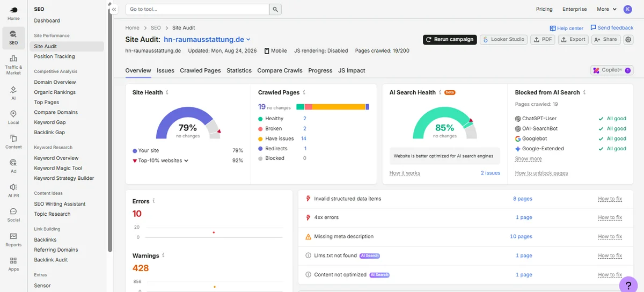Open the Copilot AI button
Screen dimensions: 644x292
click(x=612, y=70)
